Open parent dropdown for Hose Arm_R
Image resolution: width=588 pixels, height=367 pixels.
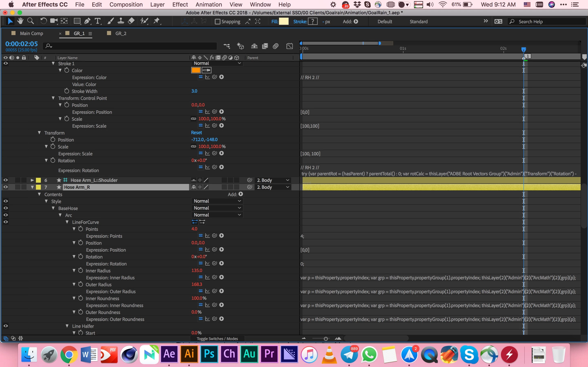(273, 187)
